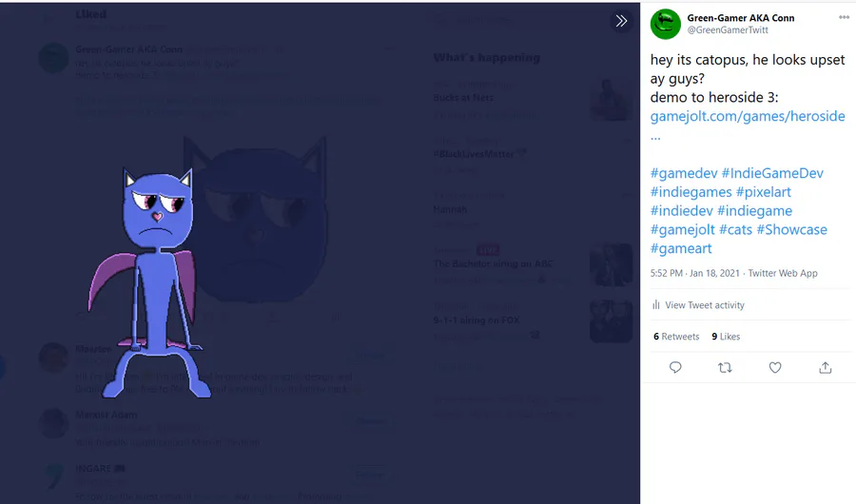Select the #gameart hashtag
The height and width of the screenshot is (504, 856).
pos(681,248)
